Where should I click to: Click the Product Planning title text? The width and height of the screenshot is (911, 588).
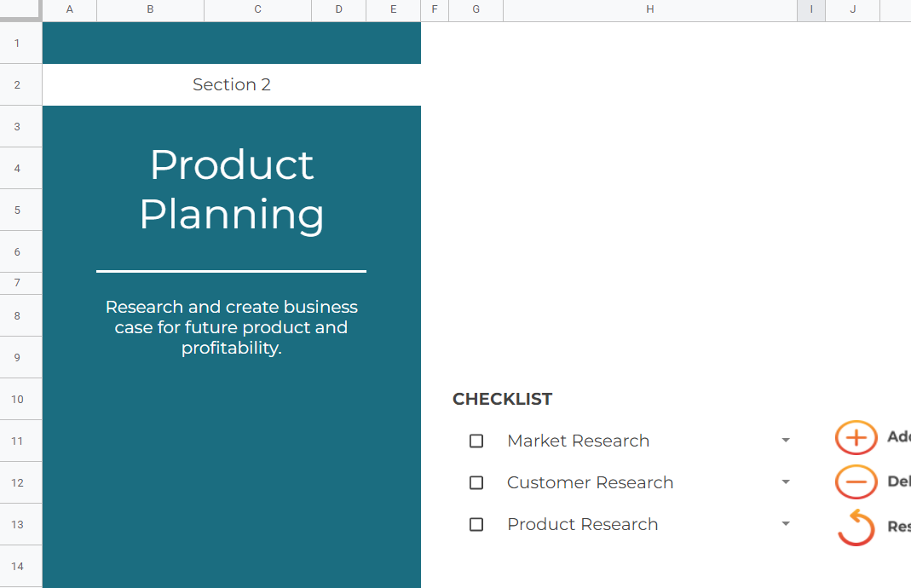232,189
